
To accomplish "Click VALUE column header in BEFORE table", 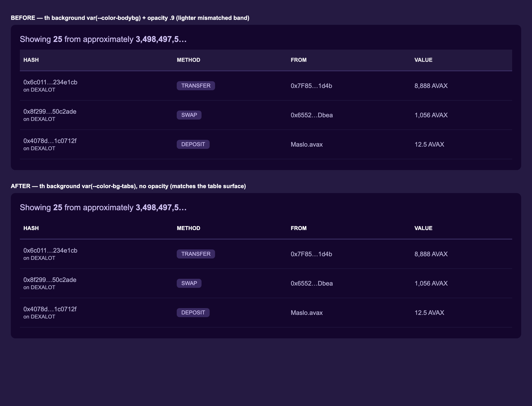I will [x=423, y=60].
